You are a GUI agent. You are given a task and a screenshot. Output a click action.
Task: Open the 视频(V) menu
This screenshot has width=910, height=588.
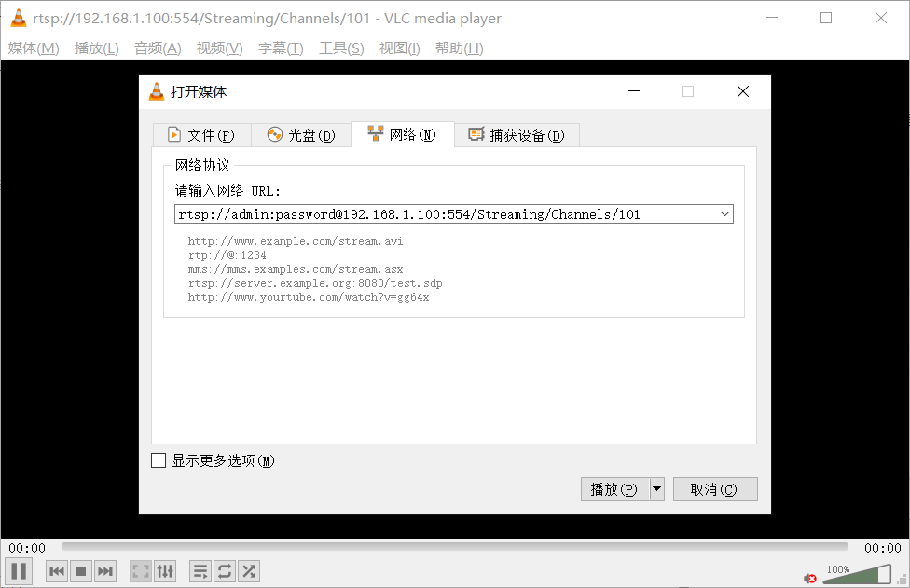click(220, 48)
